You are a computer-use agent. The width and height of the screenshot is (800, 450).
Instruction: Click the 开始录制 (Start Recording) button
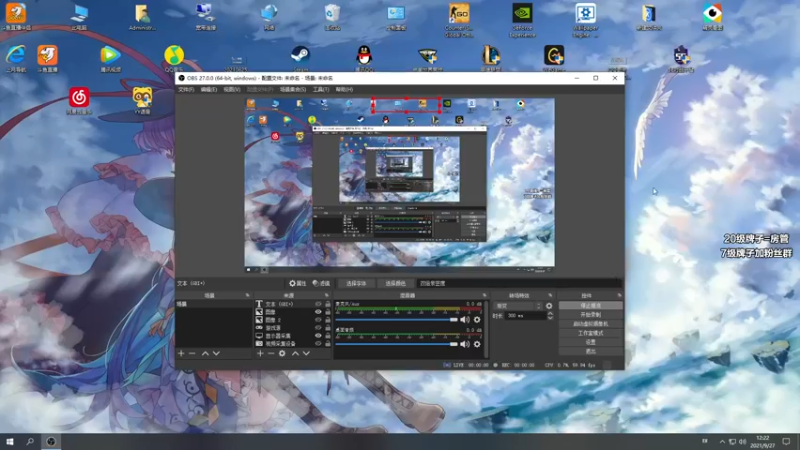click(x=590, y=314)
